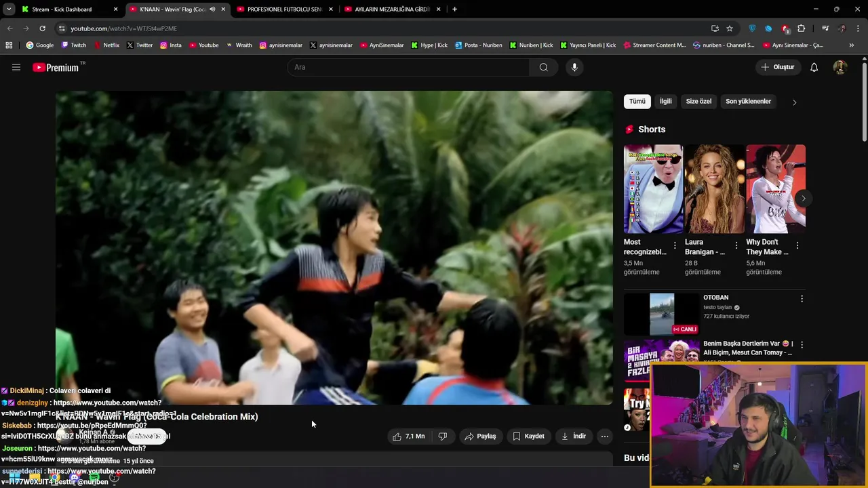Viewport: 868px width, 488px height.
Task: Click the Kaydet save button
Action: pos(528,436)
